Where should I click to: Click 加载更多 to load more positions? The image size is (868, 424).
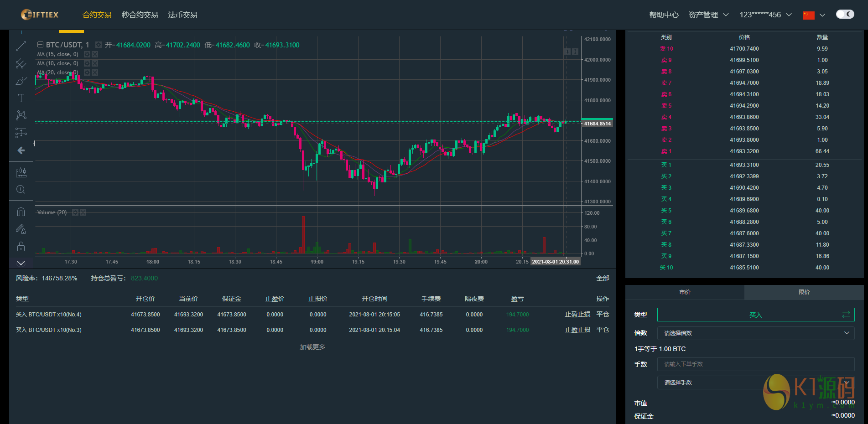click(x=312, y=347)
